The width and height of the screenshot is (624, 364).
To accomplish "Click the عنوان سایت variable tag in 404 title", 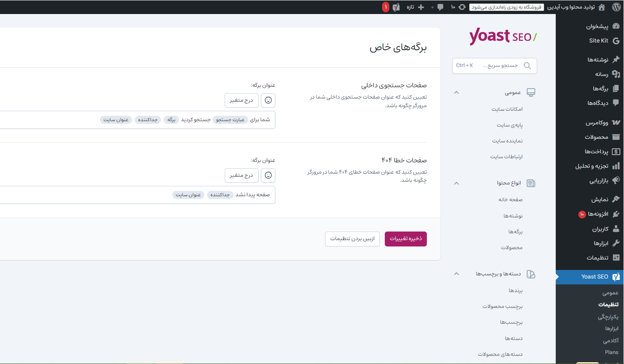I will click(189, 195).
